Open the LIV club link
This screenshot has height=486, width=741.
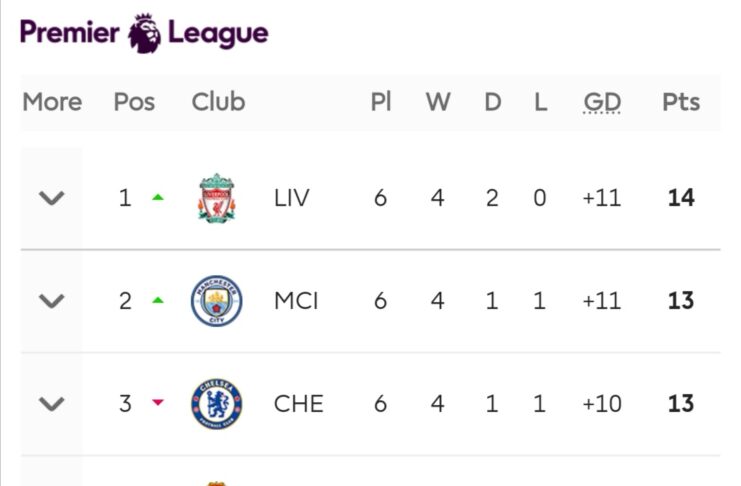click(292, 198)
